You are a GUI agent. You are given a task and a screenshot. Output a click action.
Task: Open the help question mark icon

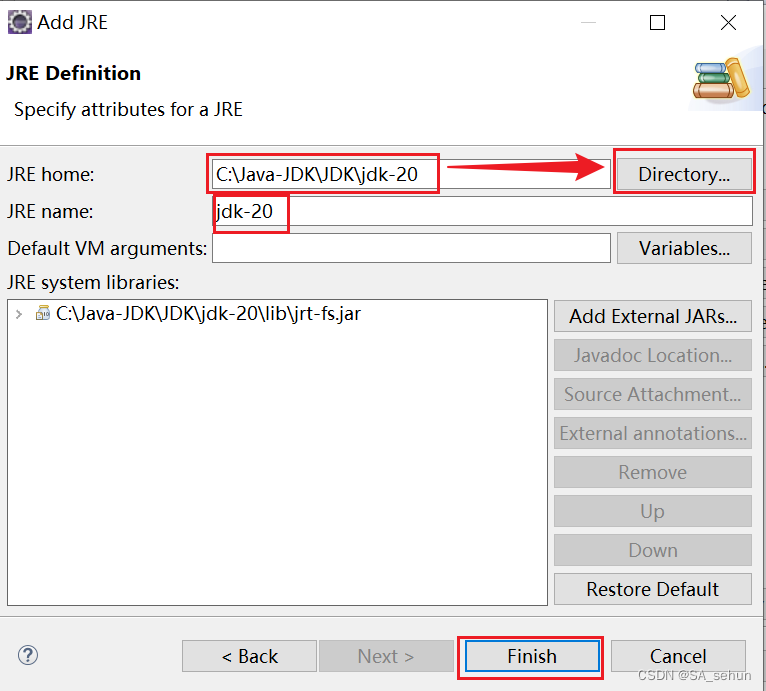[28, 655]
